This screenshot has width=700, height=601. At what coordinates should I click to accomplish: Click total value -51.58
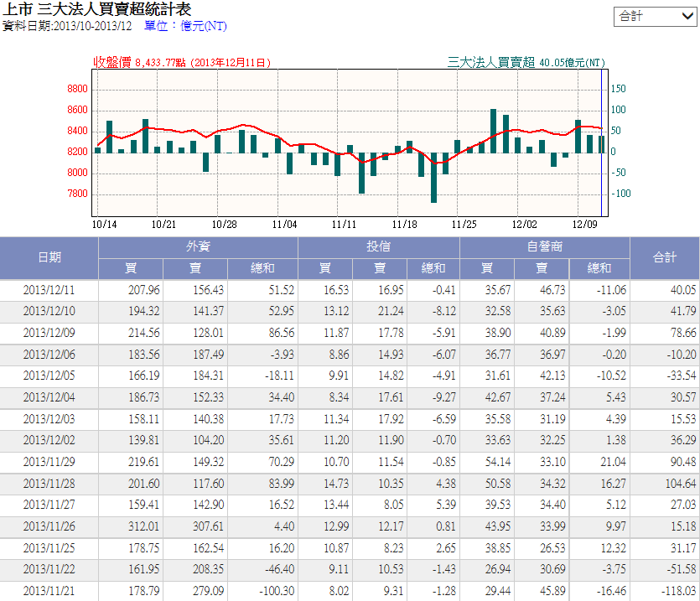682,569
